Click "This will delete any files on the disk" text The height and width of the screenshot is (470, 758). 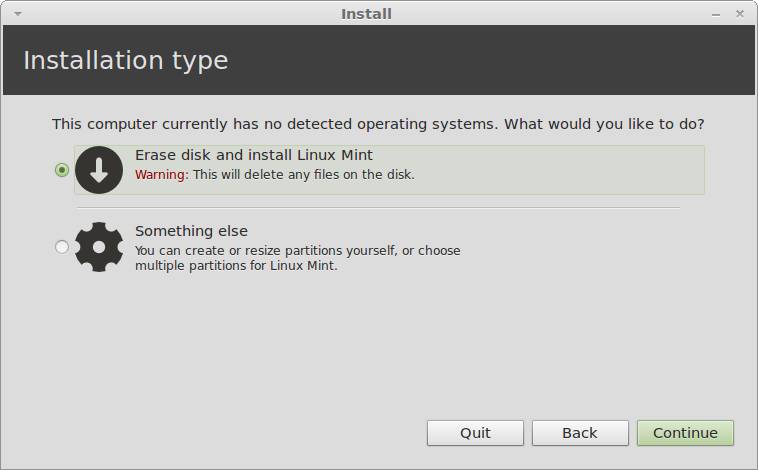(x=303, y=174)
